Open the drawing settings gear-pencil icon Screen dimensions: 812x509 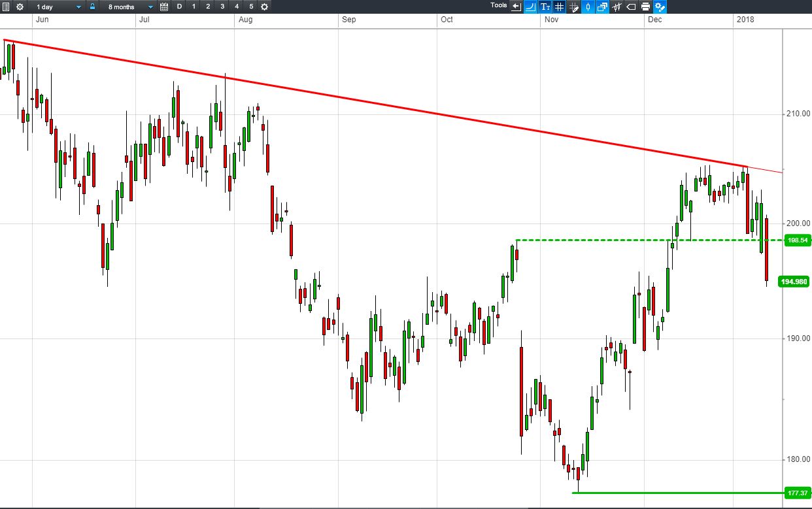660,7
